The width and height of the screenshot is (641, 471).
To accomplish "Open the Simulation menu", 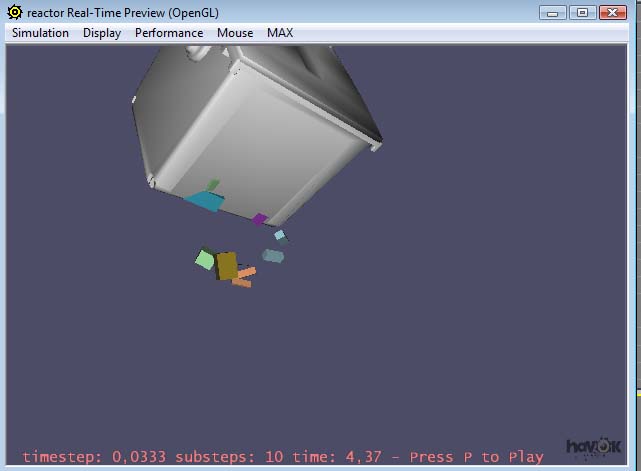I will tap(40, 33).
